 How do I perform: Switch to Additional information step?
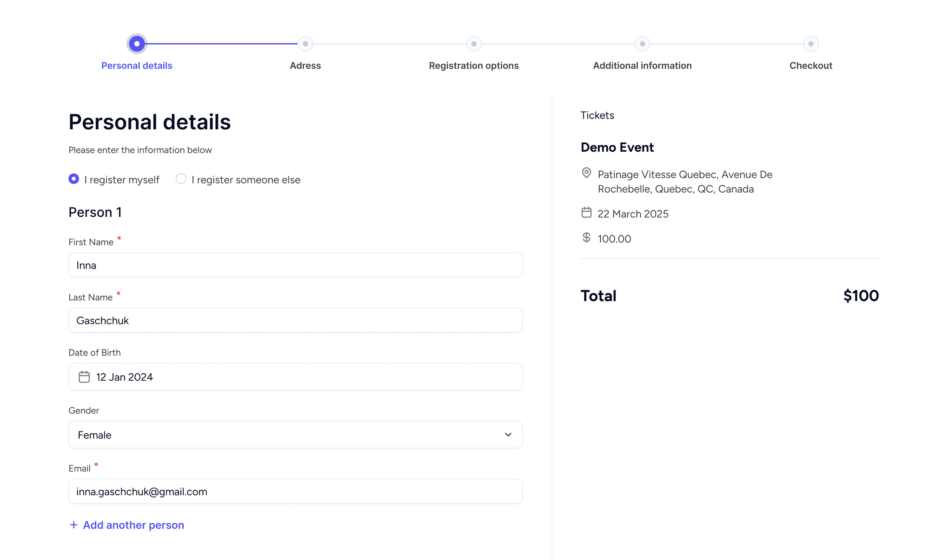click(x=642, y=66)
